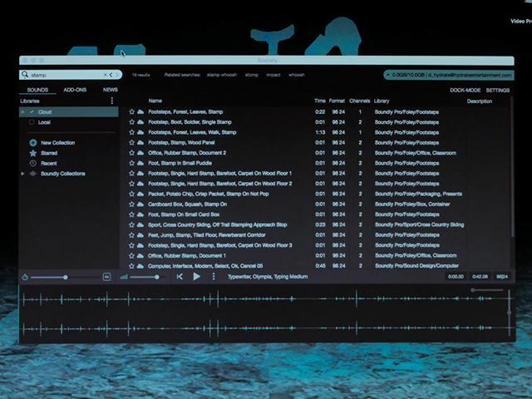Switch to the NEWS tab
Screen dimensions: 532x399
point(111,90)
